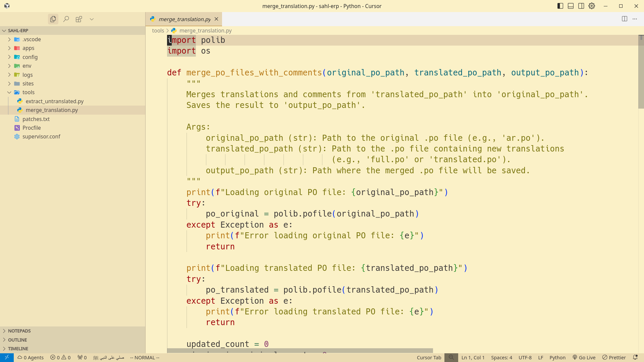The image size is (644, 362).
Task: Select the merge_translation.py editor tab
Action: tap(184, 19)
